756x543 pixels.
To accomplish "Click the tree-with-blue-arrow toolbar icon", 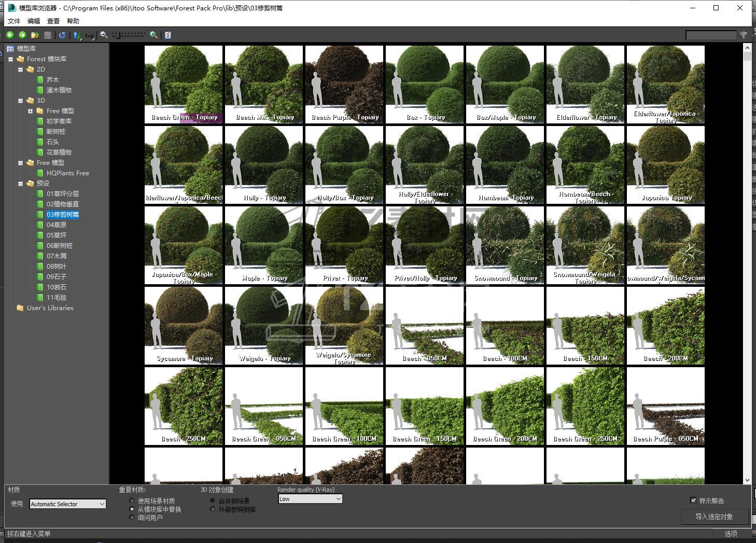I will pyautogui.click(x=77, y=35).
